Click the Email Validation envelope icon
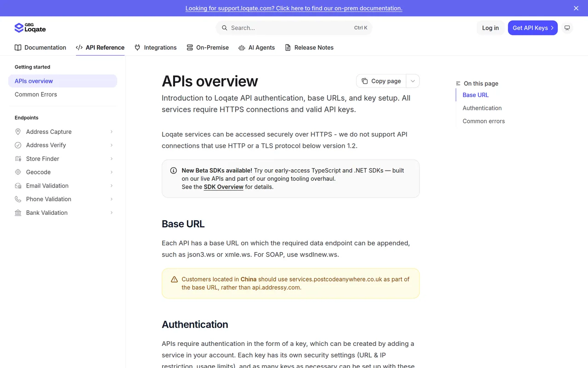 click(18, 186)
